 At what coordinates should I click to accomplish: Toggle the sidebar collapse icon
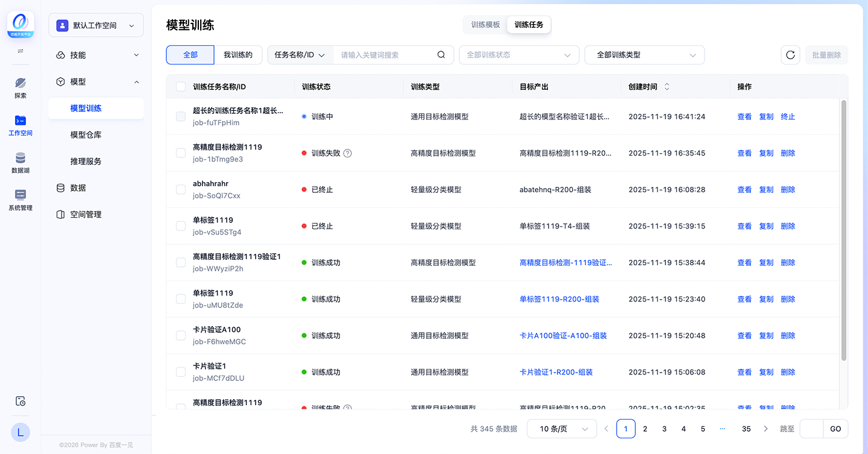click(x=20, y=51)
